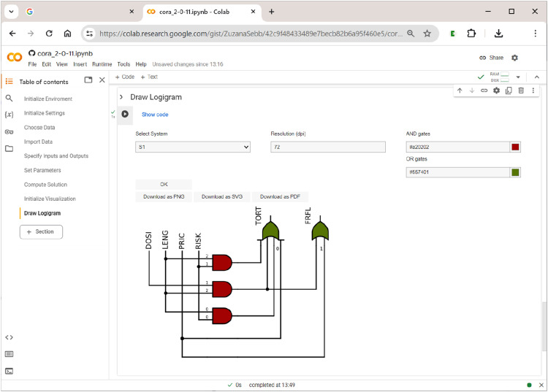548x392 pixels.
Task: Click the Resolution (dpi) input field
Action: coord(328,147)
